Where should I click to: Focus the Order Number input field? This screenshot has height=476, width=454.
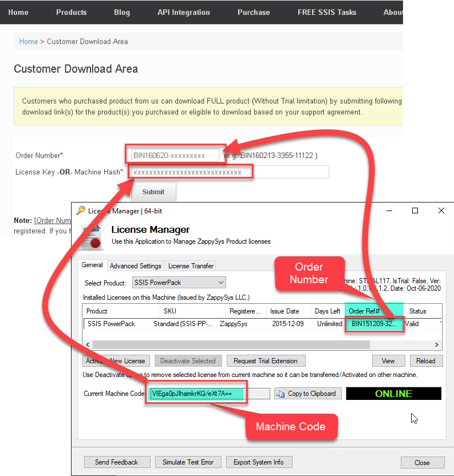click(x=175, y=156)
